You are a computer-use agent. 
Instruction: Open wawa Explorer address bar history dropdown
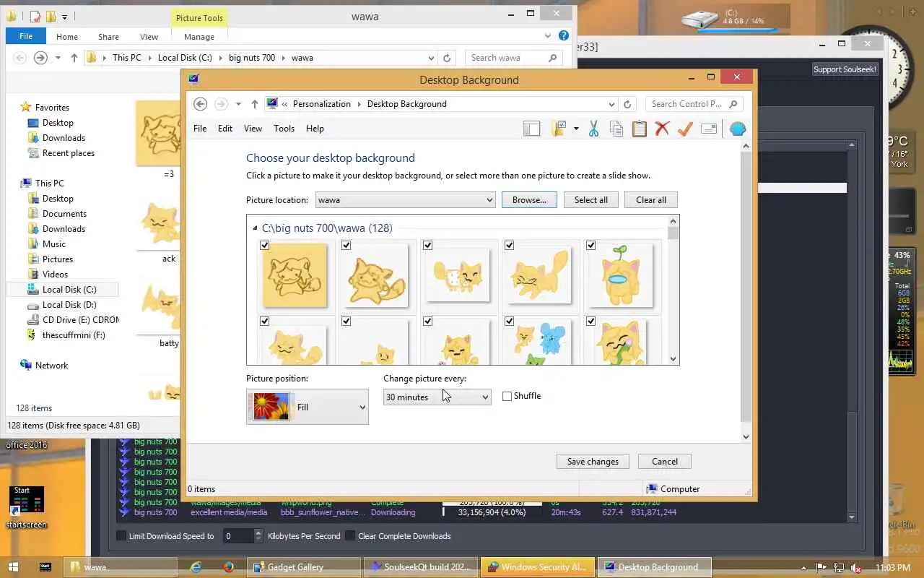[431, 58]
